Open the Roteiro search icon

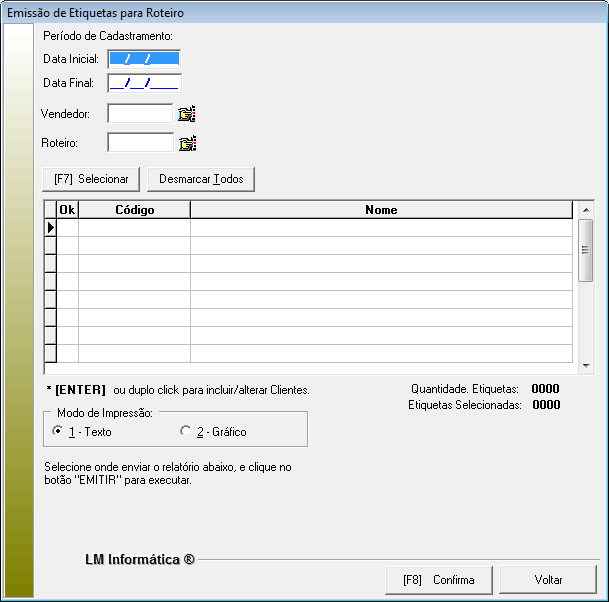[x=187, y=144]
